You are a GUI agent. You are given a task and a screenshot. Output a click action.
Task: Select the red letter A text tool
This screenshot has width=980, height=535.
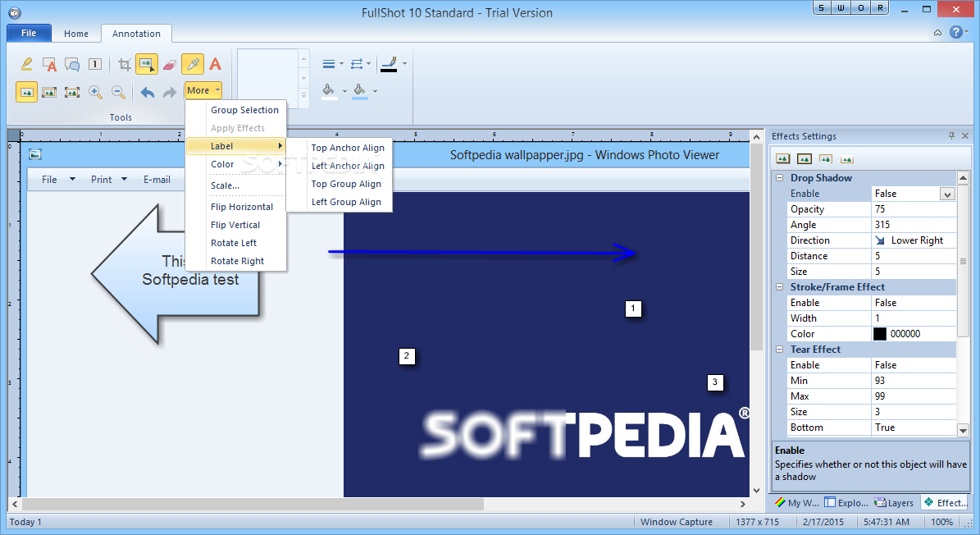(215, 64)
